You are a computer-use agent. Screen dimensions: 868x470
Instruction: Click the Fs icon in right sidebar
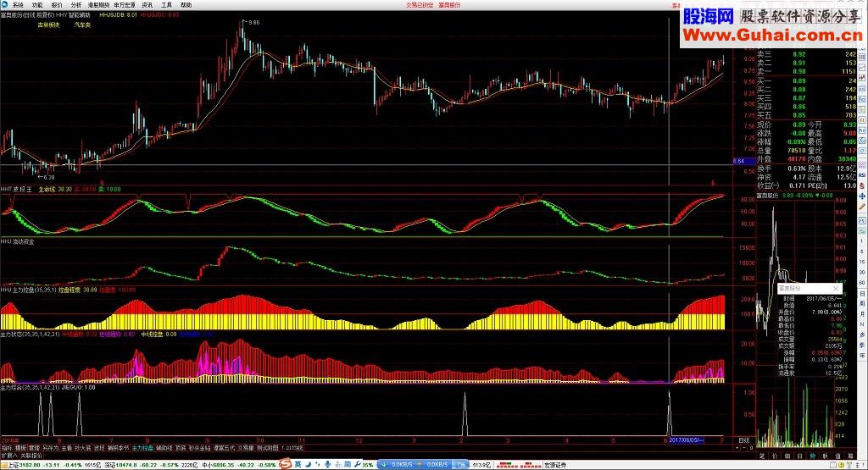pyautogui.click(x=862, y=220)
